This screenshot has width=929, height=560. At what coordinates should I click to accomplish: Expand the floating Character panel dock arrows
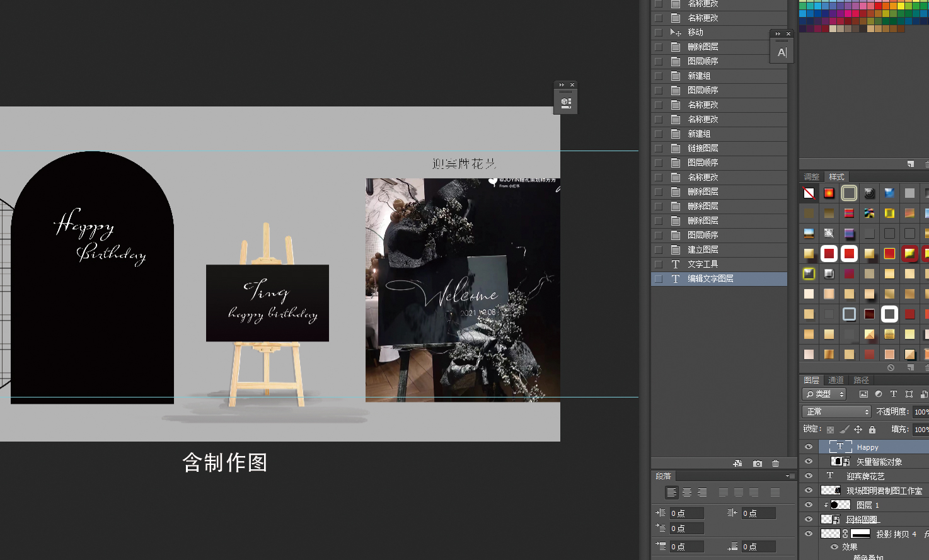point(778,34)
